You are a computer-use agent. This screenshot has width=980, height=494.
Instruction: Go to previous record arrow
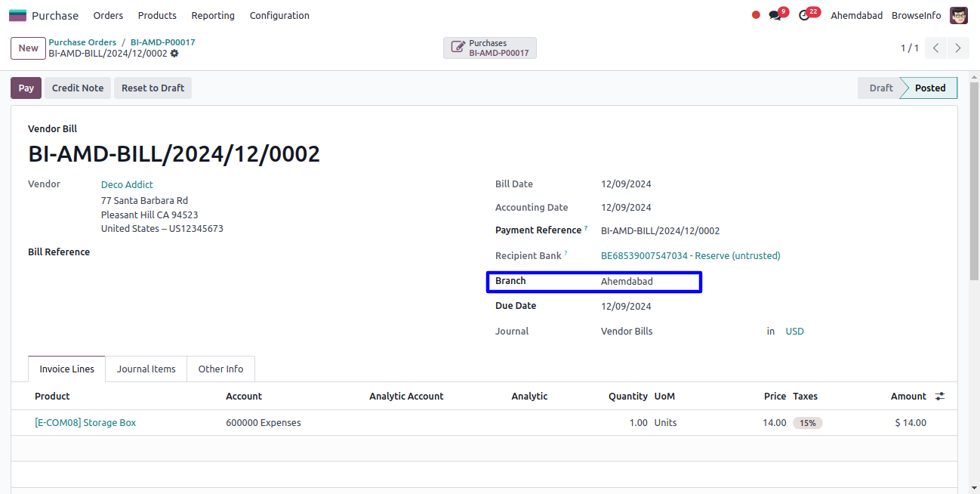[x=936, y=48]
